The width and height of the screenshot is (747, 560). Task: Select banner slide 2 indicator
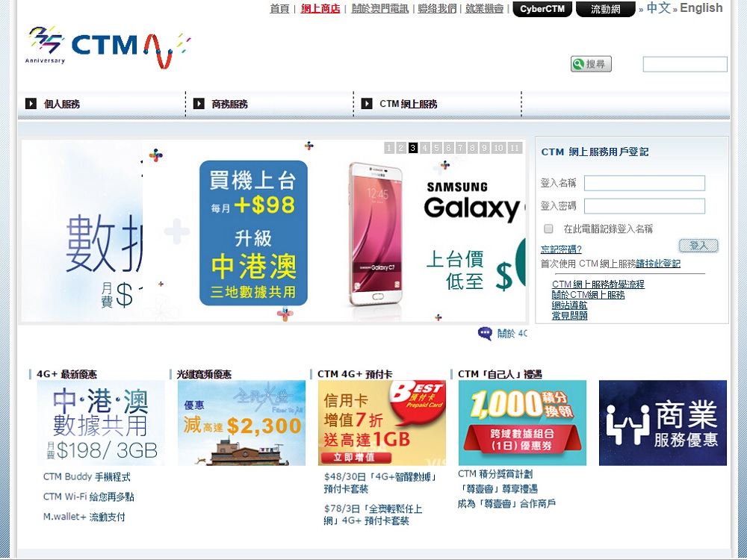click(401, 148)
